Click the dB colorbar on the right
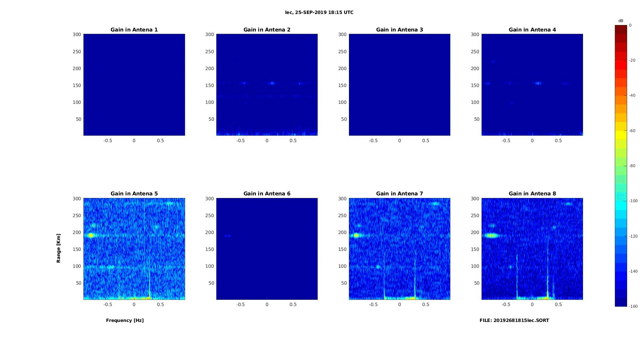The height and width of the screenshot is (345, 644). click(621, 166)
